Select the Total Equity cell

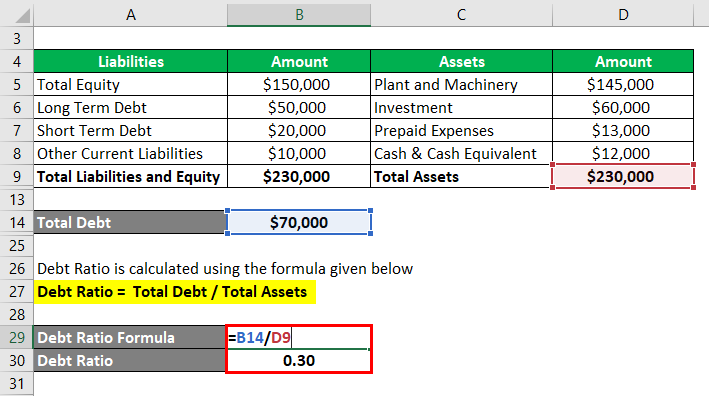pos(131,85)
